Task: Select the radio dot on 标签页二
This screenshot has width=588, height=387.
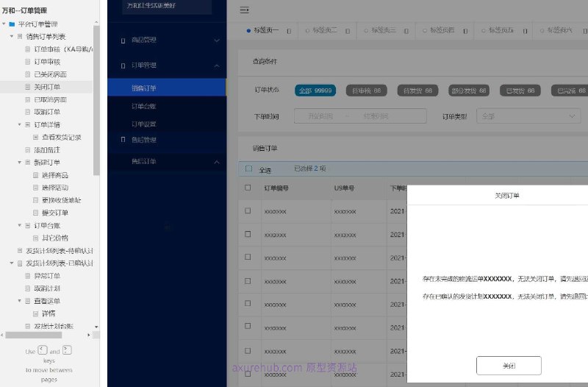Action: point(307,31)
